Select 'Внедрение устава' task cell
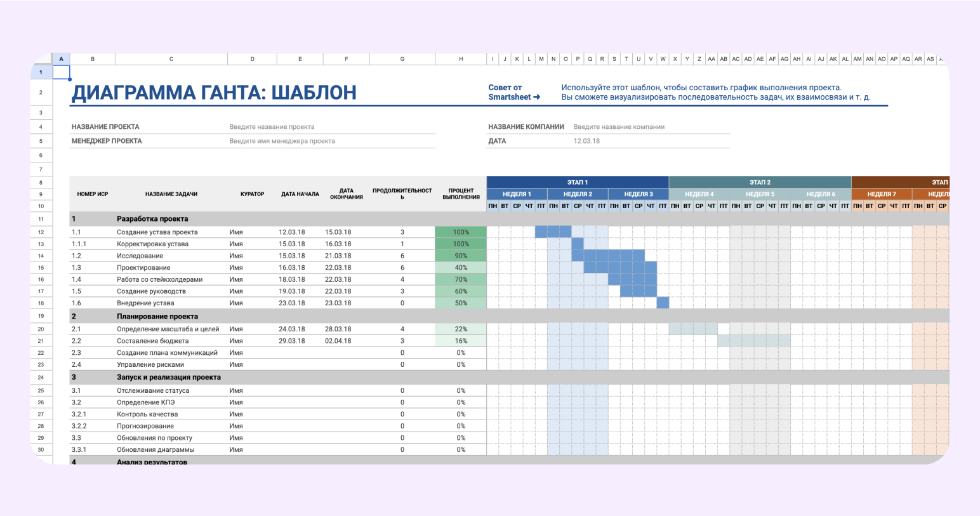980x516 pixels. [171, 303]
